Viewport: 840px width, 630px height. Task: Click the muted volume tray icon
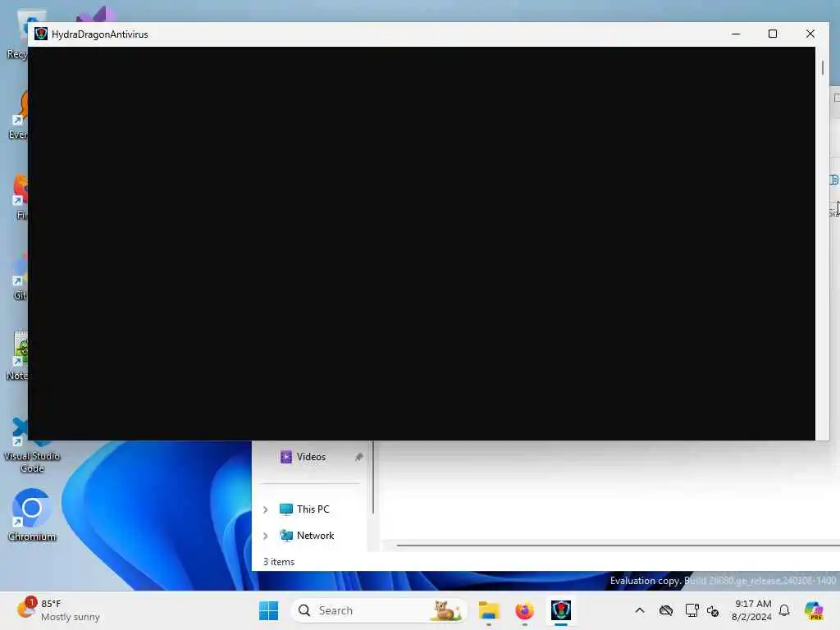(x=713, y=610)
